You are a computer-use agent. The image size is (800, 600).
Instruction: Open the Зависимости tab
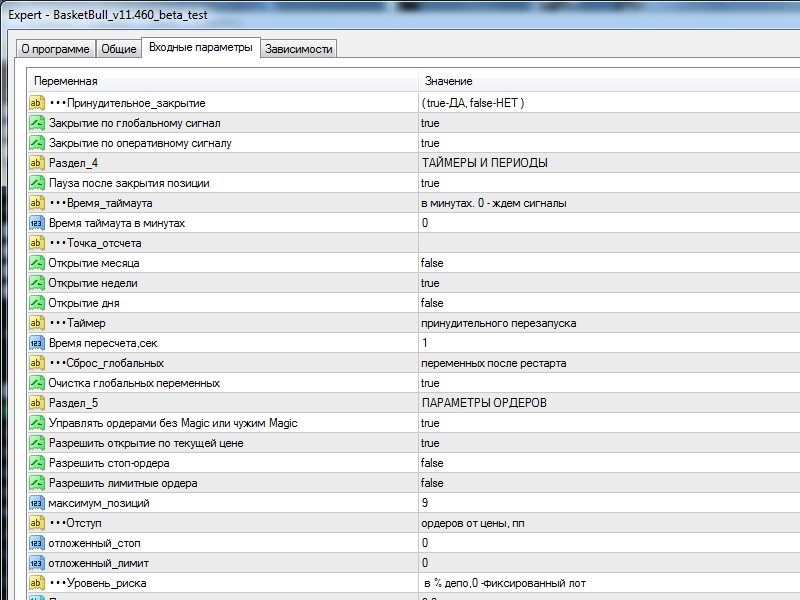pyautogui.click(x=299, y=49)
